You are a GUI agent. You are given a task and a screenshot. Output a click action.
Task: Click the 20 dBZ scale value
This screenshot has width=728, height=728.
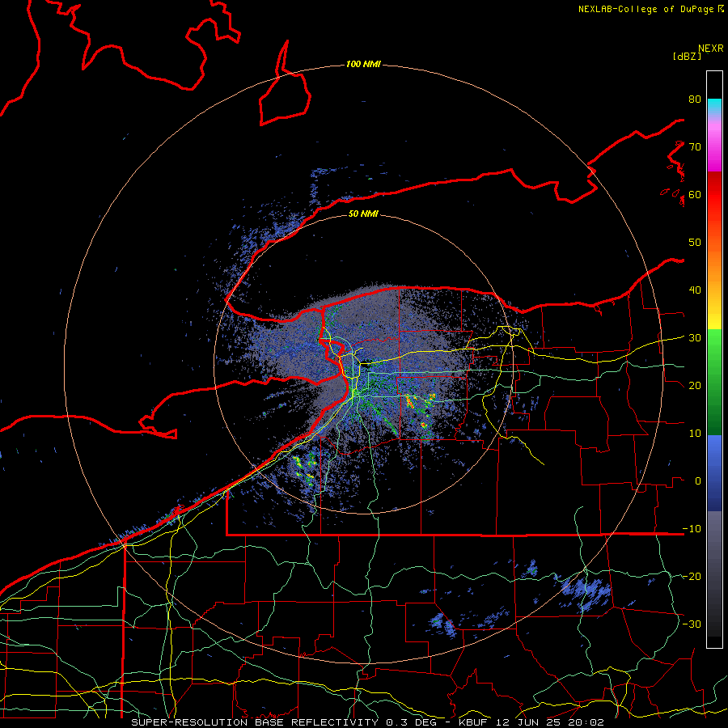pyautogui.click(x=695, y=385)
